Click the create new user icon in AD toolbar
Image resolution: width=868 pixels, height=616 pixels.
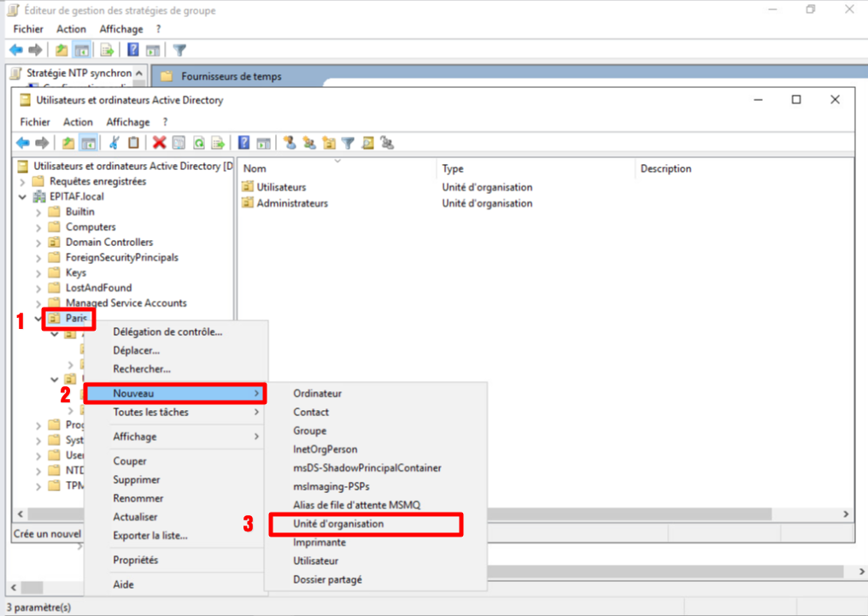[x=290, y=143]
